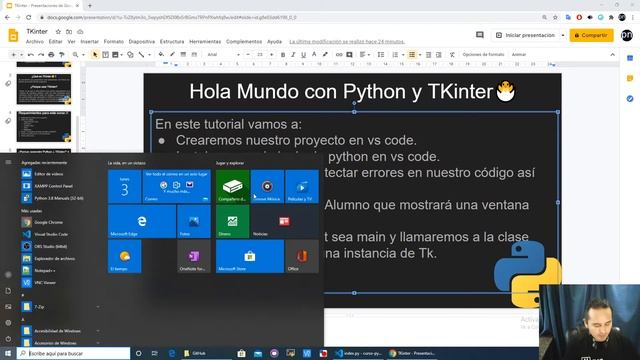Hide the menus with the collapse arrow
640x360 pixels.
click(612, 55)
